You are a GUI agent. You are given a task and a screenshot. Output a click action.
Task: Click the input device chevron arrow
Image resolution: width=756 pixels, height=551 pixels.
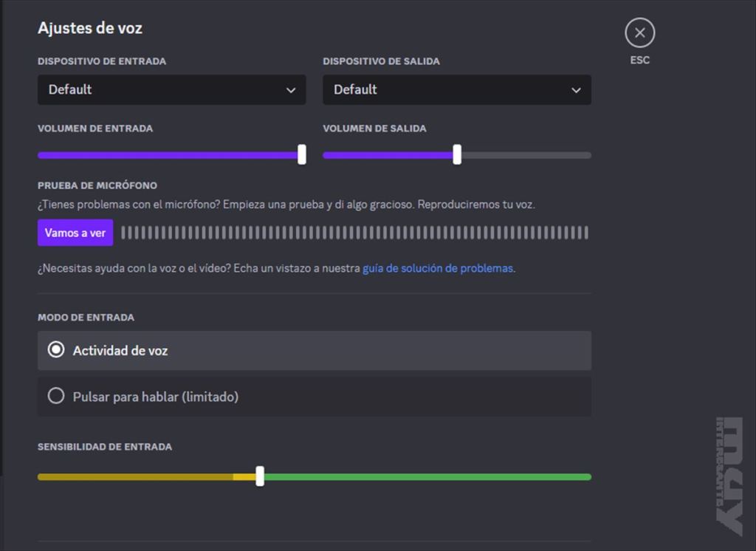click(291, 90)
